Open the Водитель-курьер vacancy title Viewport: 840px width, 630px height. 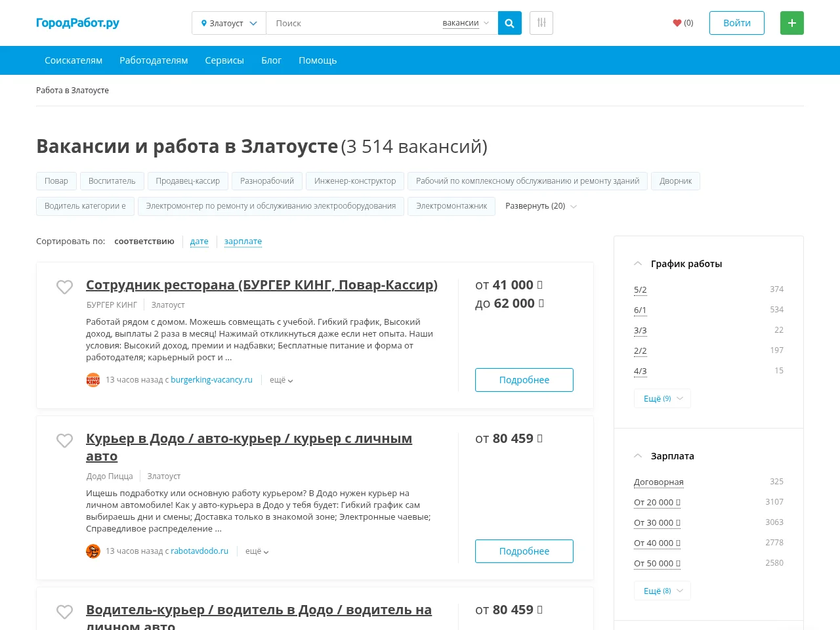coord(259,617)
